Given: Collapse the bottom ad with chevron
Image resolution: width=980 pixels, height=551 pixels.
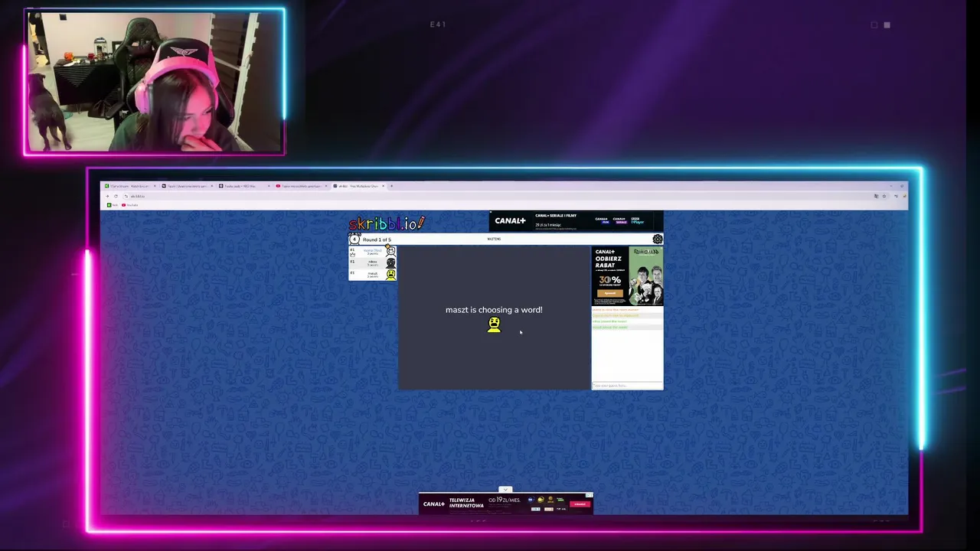Looking at the screenshot, I should coord(505,490).
